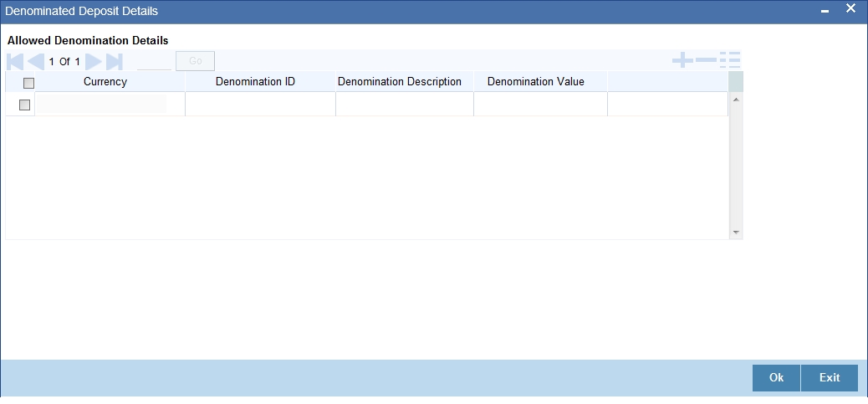This screenshot has width=868, height=404.
Task: Click the Exit button
Action: coord(830,377)
